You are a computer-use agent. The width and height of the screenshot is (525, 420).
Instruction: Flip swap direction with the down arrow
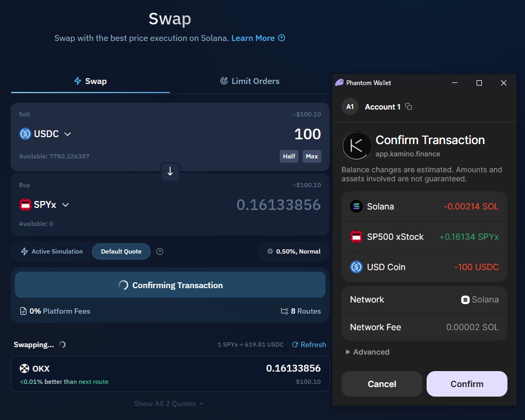tap(170, 171)
